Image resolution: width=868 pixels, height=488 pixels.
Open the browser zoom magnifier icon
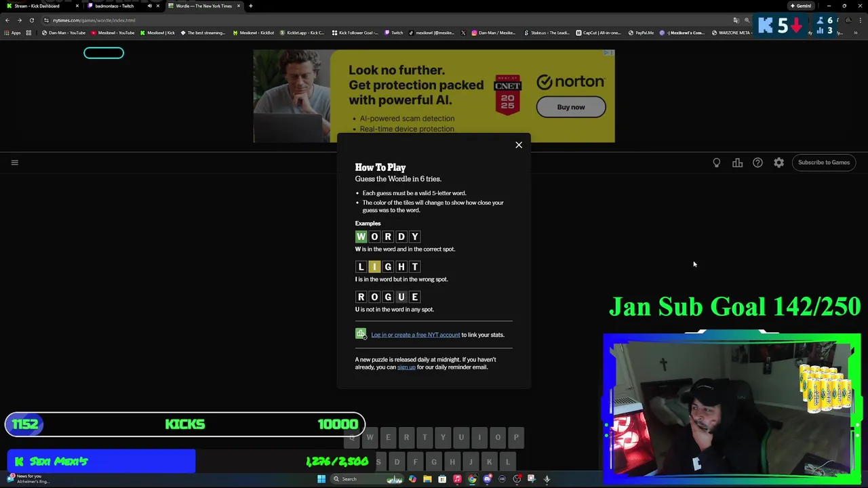pos(747,20)
